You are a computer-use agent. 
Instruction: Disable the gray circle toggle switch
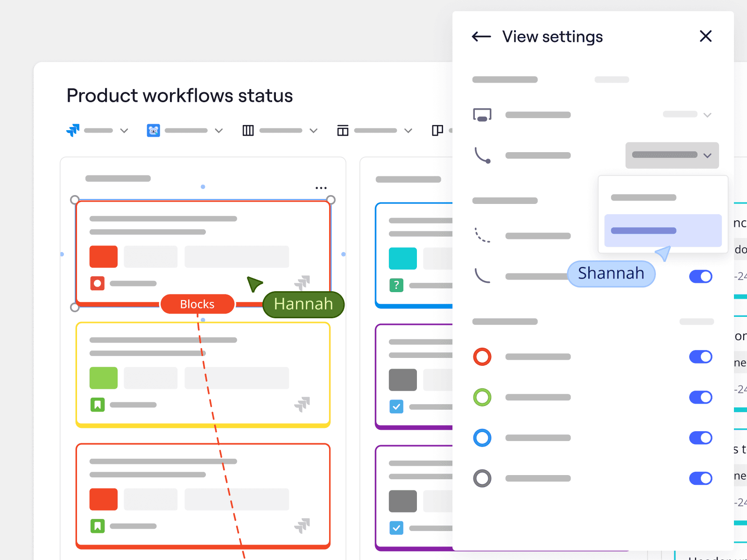[700, 478]
